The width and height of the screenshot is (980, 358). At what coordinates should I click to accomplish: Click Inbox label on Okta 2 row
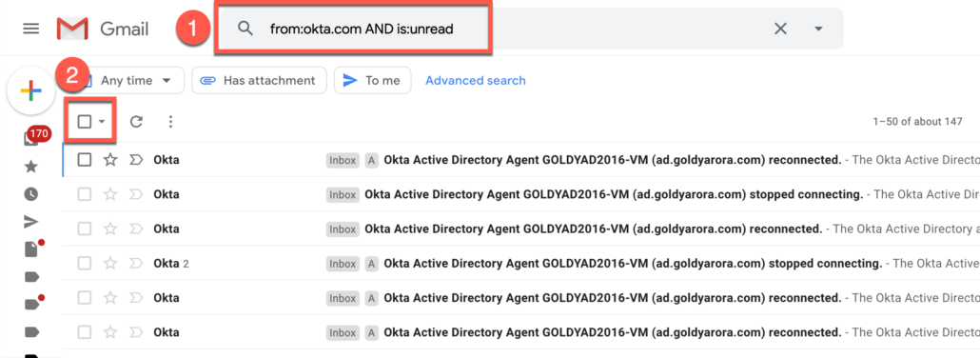[343, 264]
